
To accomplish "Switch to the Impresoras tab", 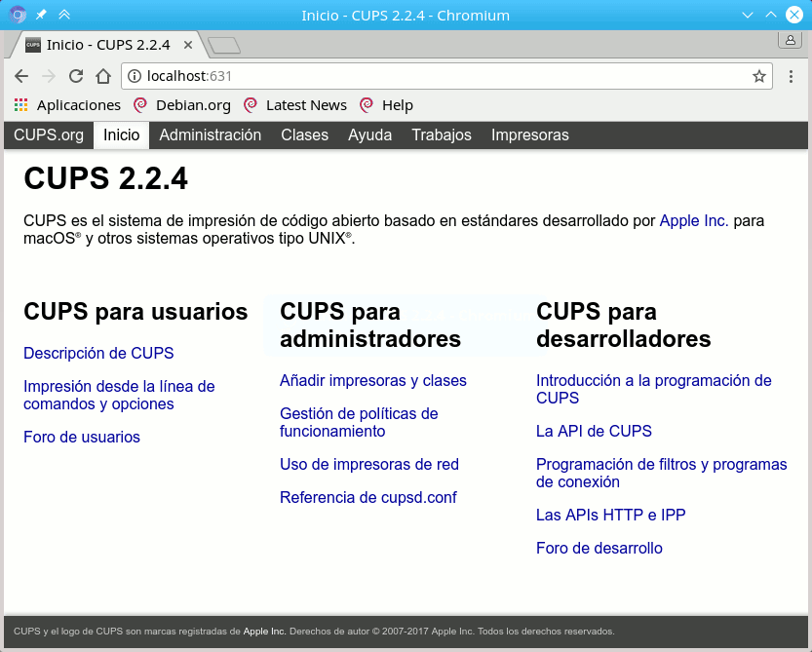I will pyautogui.click(x=529, y=135).
